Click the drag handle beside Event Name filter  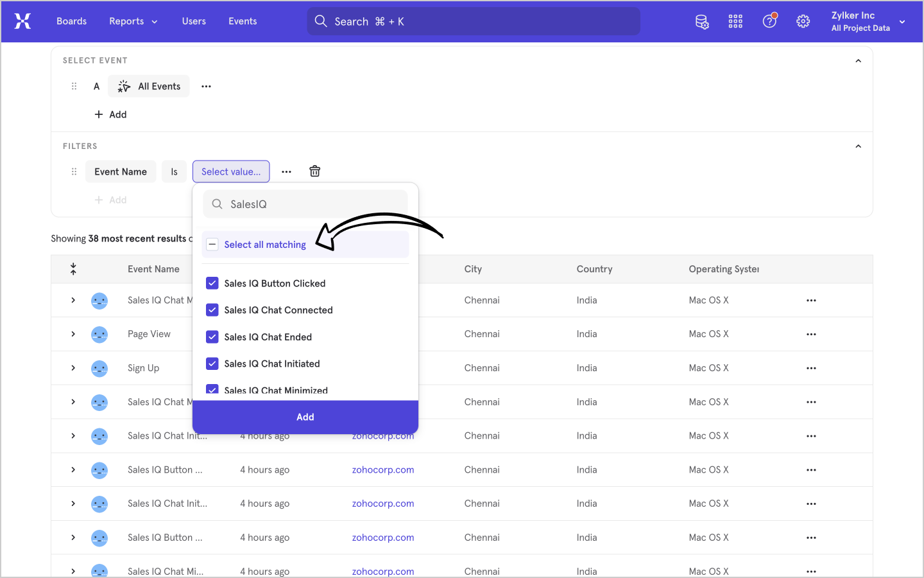tap(74, 171)
